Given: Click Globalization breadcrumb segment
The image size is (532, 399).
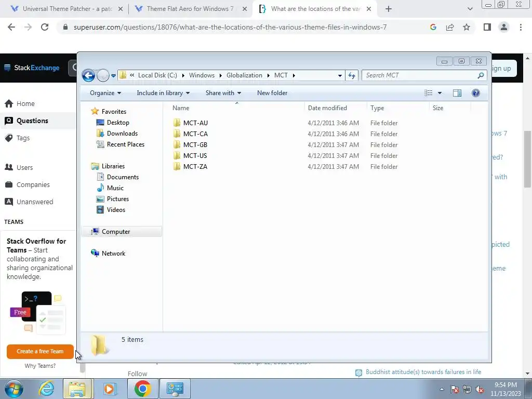Looking at the screenshot, I should tap(244, 75).
